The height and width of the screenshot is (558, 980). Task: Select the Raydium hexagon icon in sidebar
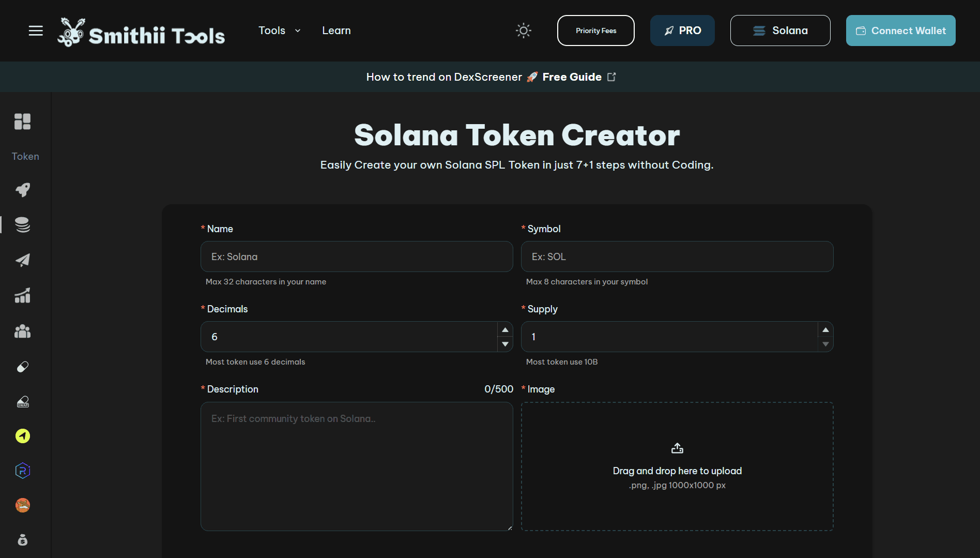[x=23, y=471]
